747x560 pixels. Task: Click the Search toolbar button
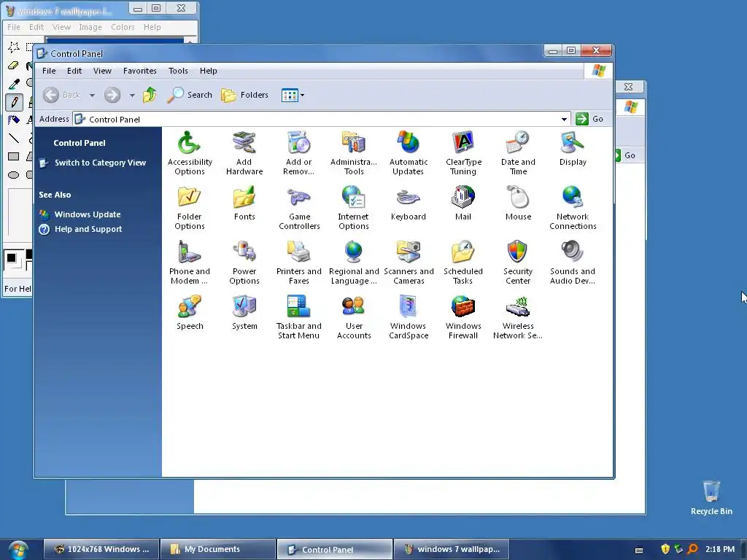click(x=189, y=95)
